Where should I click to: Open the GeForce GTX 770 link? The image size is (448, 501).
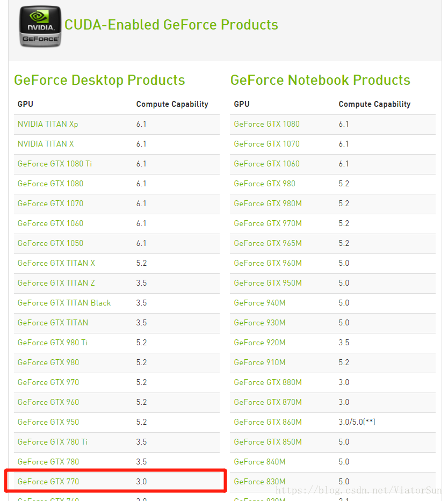click(48, 481)
